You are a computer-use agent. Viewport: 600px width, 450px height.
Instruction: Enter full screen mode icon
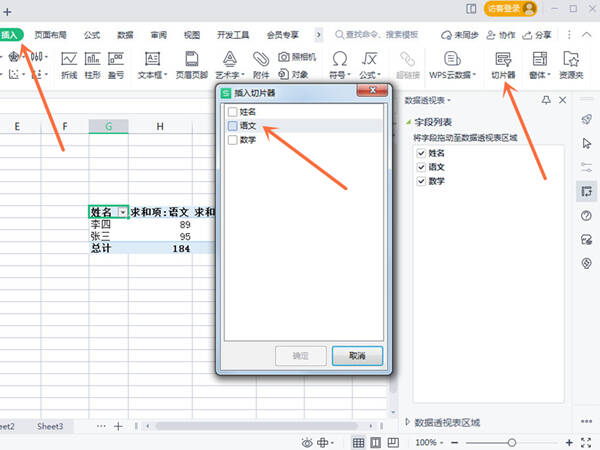click(x=586, y=443)
